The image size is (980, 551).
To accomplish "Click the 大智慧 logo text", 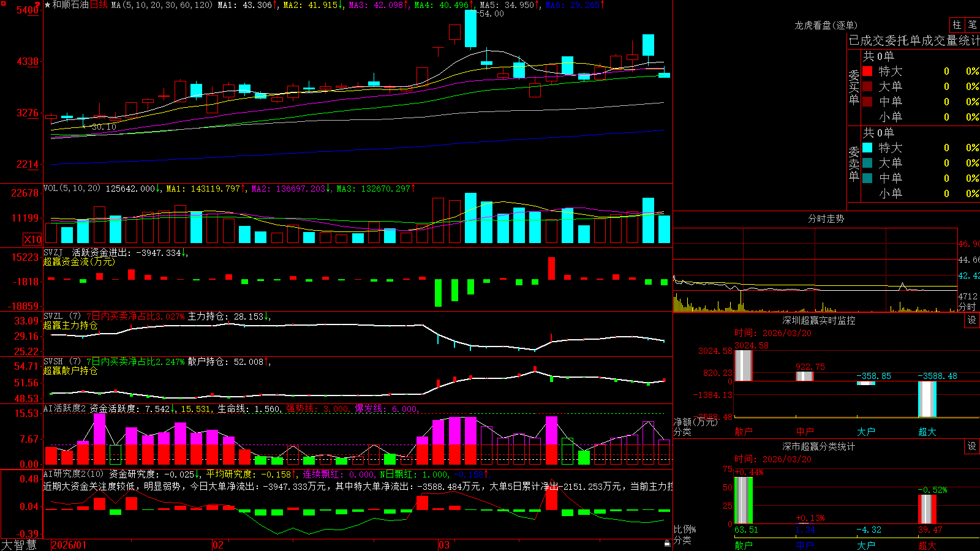I will pos(19,545).
